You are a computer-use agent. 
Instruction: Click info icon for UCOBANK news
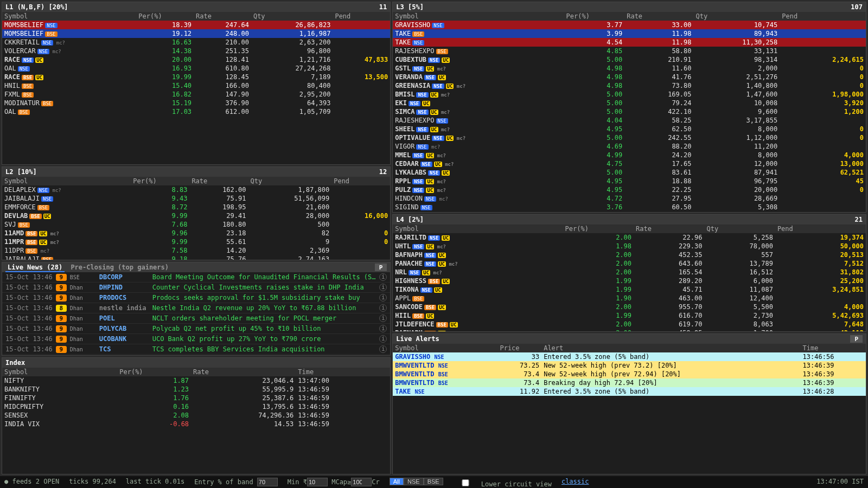pos(383,339)
